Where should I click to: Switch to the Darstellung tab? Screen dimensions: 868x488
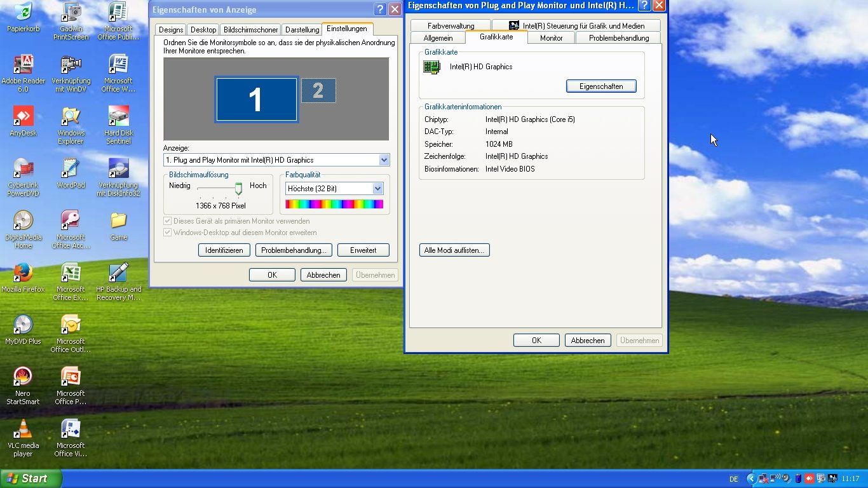[302, 30]
